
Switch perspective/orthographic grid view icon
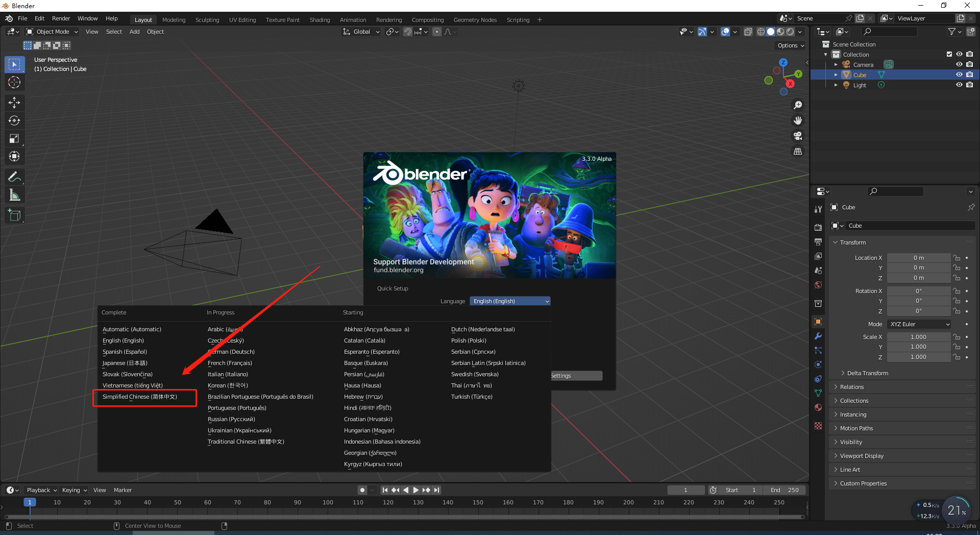click(798, 151)
